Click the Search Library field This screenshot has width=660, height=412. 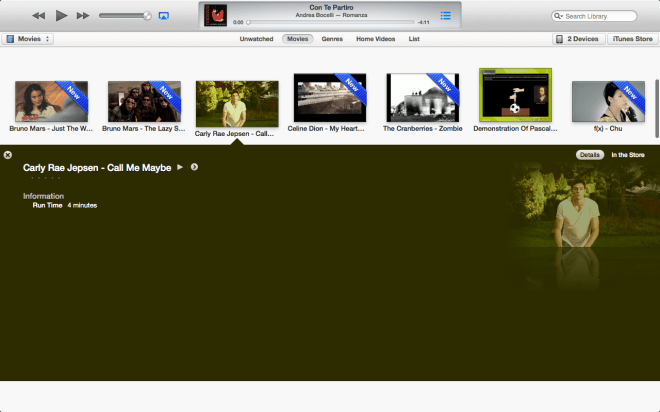coord(594,16)
